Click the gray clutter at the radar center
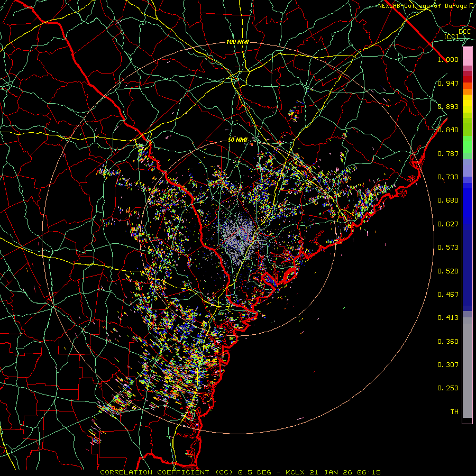 pos(240,239)
